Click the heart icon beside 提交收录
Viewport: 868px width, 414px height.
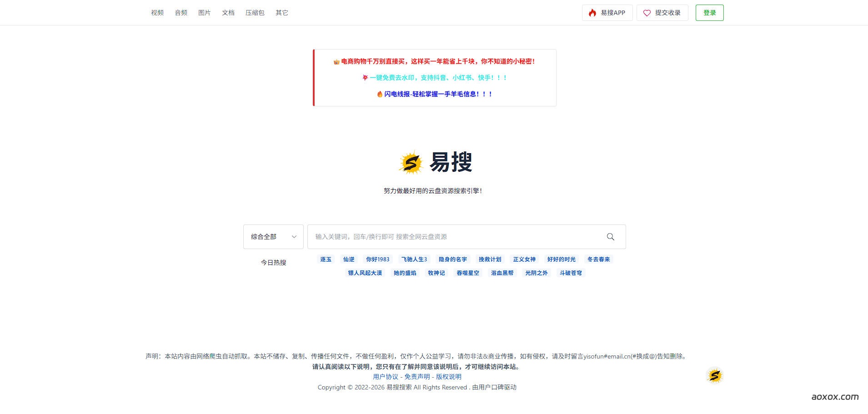pos(647,13)
